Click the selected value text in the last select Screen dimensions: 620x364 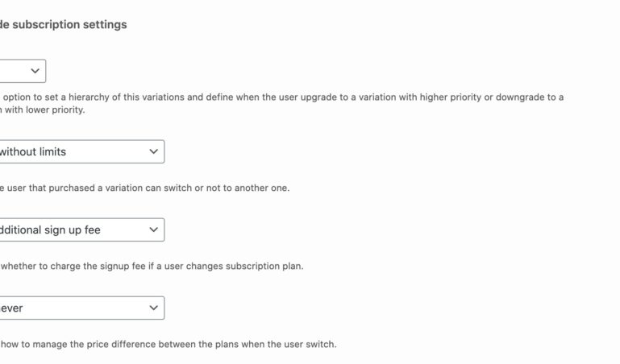(x=11, y=308)
